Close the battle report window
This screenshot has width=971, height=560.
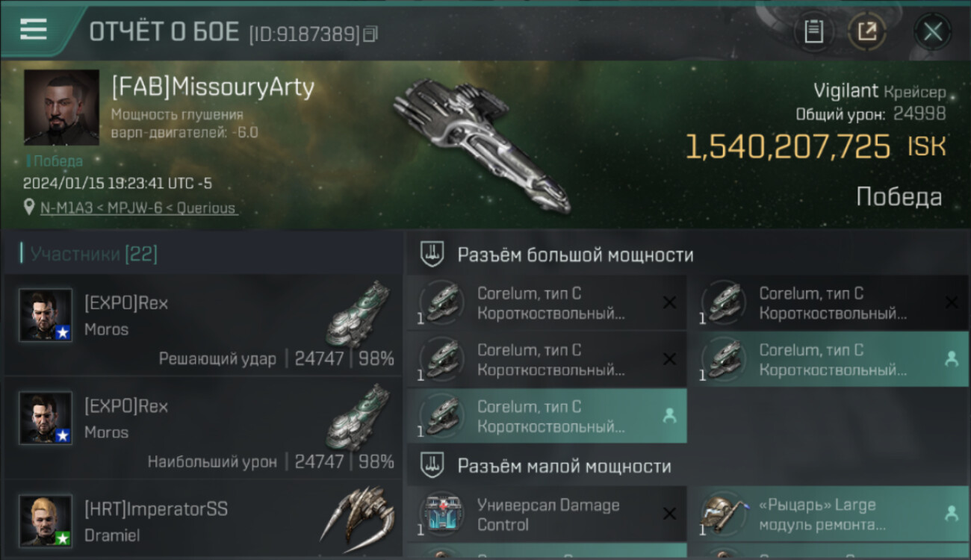pyautogui.click(x=933, y=32)
